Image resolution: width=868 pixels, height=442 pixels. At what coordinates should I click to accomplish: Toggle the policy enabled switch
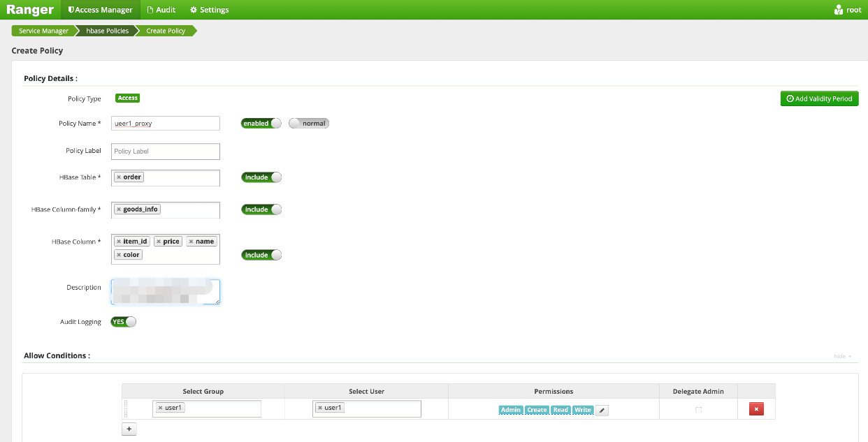click(x=261, y=123)
